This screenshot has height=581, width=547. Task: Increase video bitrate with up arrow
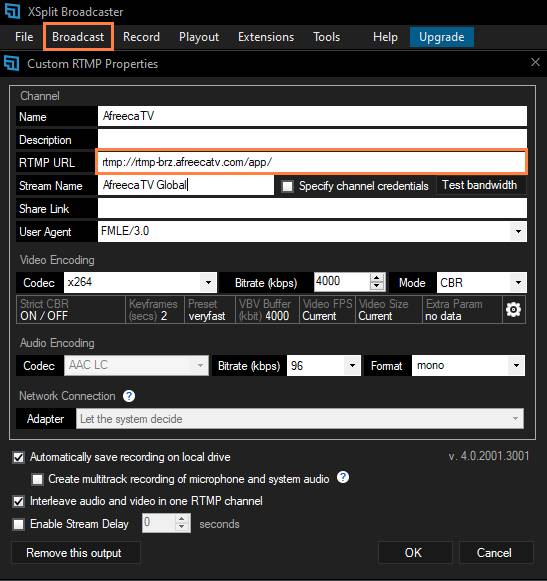377,278
